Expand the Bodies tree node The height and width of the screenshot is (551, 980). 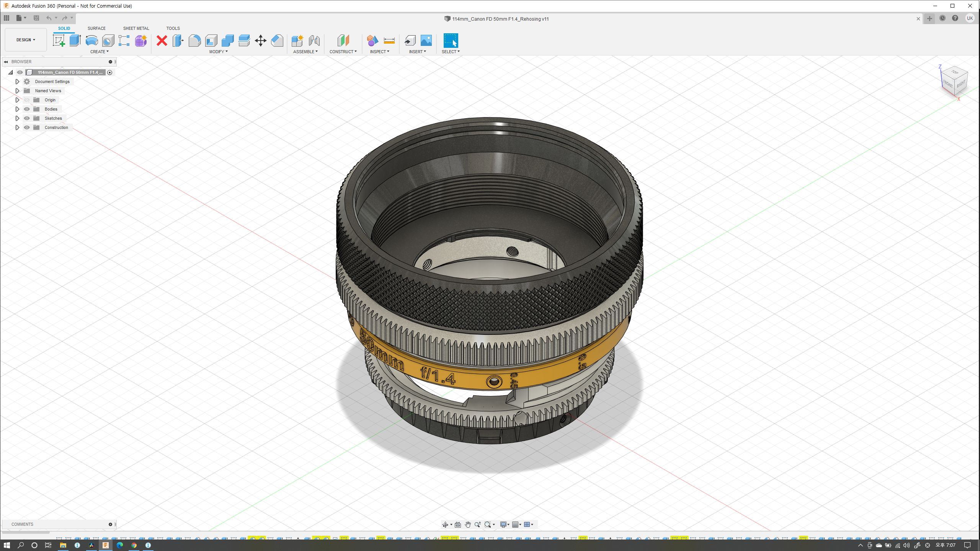coord(17,109)
